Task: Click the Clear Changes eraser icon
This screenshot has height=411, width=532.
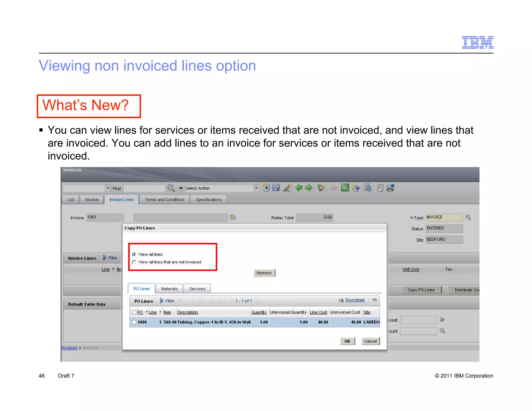Action: click(x=287, y=188)
